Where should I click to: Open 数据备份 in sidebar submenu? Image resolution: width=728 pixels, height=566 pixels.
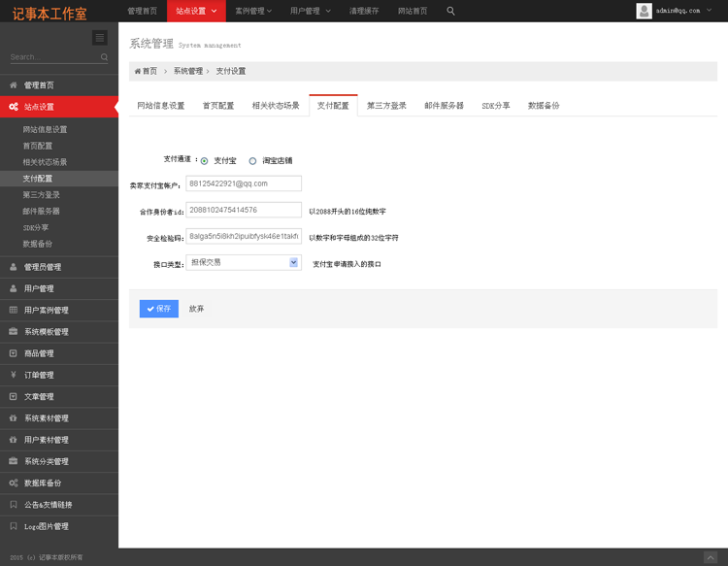38,244
